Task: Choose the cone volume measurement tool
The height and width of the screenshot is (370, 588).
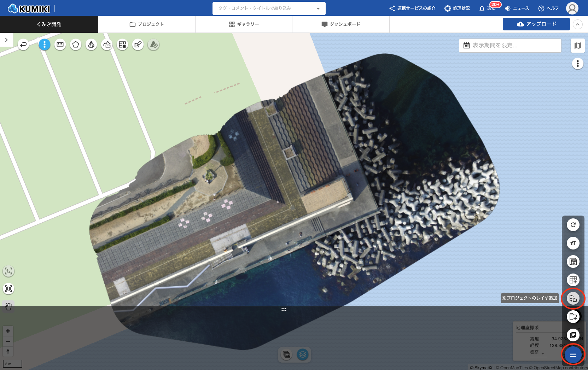Action: (91, 45)
